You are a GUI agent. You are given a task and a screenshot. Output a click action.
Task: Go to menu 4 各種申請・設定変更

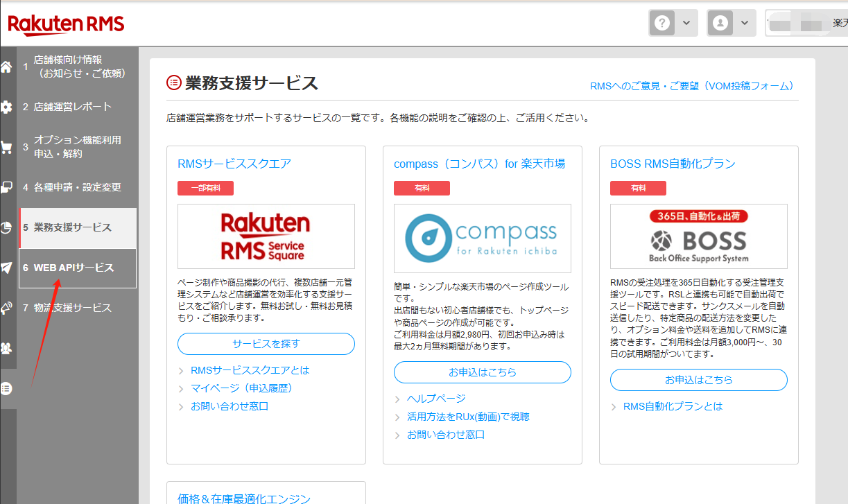77,187
